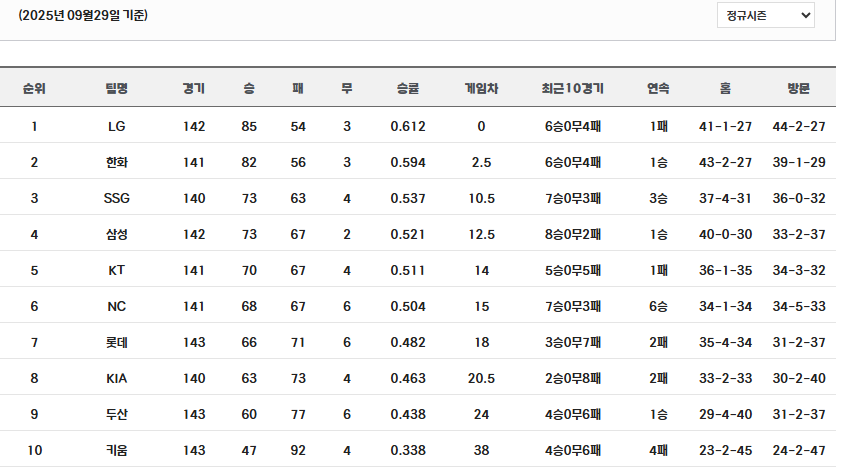845x472 pixels.
Task: Click NC's streak value 6승
Action: pos(658,307)
